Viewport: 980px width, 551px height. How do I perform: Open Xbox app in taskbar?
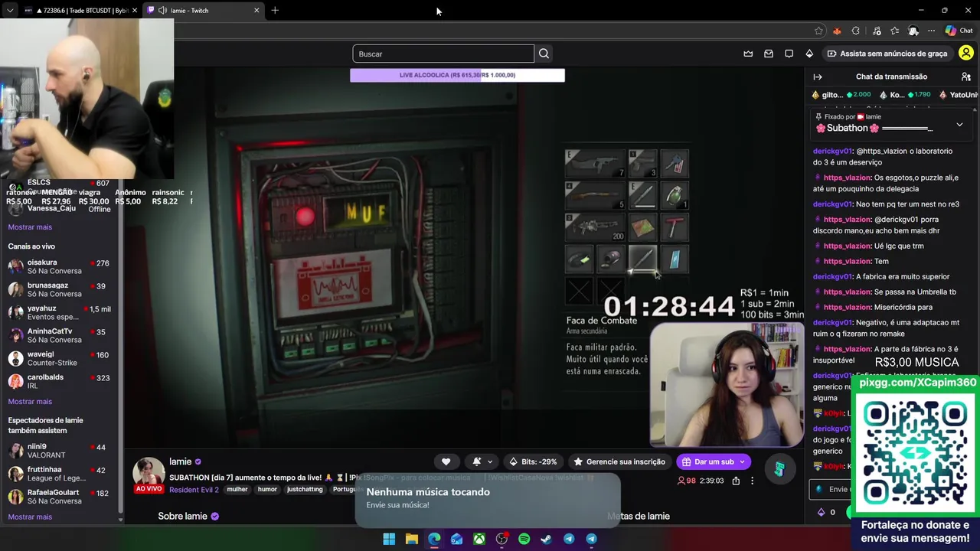pos(479,539)
